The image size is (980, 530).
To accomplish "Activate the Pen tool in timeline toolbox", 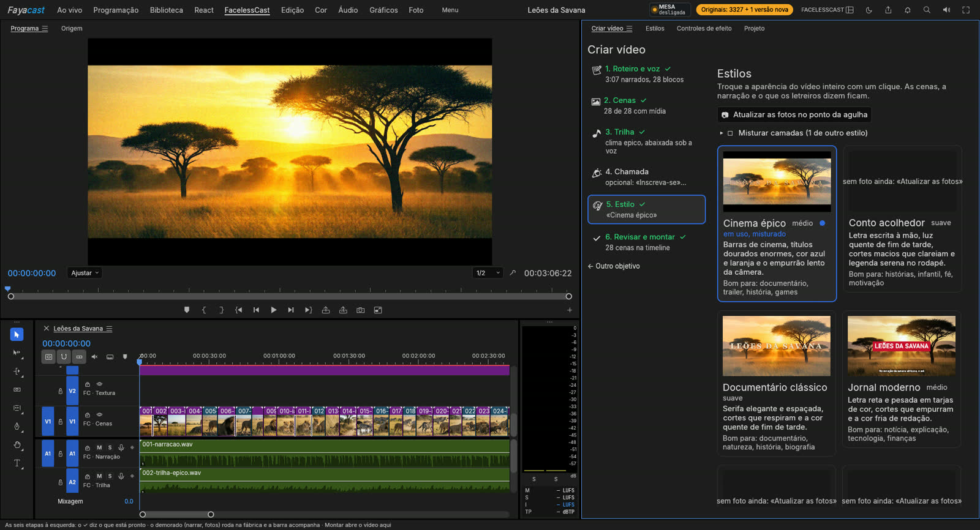I will pyautogui.click(x=17, y=427).
